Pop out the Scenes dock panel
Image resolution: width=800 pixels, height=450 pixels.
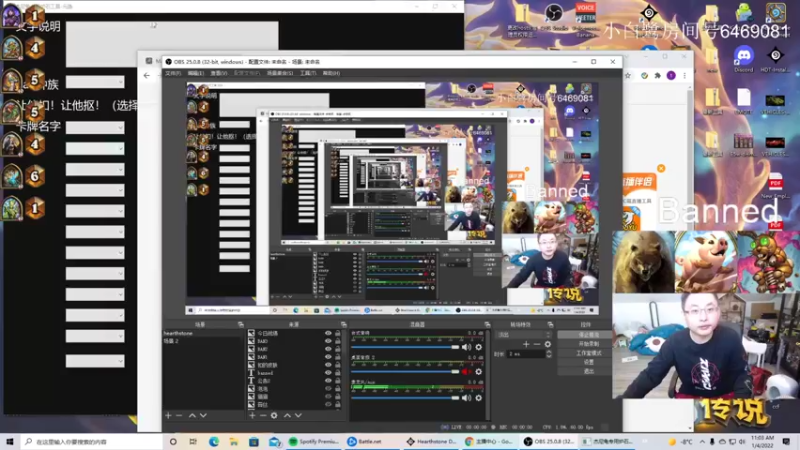pos(241,324)
